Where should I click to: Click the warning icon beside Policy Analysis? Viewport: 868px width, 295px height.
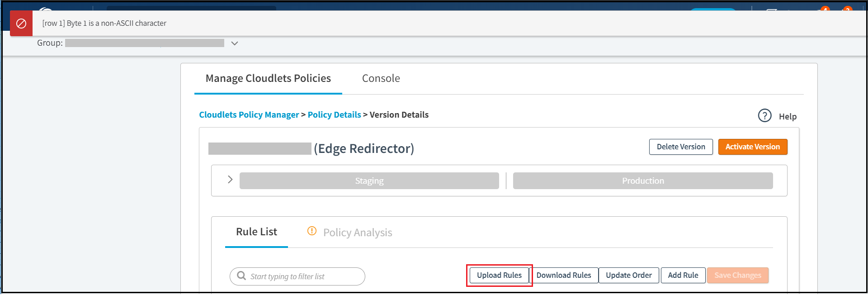312,231
